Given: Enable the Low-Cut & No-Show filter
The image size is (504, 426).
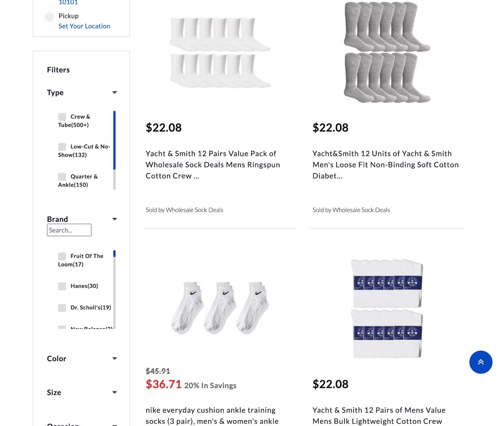Looking at the screenshot, I should pyautogui.click(x=62, y=147).
